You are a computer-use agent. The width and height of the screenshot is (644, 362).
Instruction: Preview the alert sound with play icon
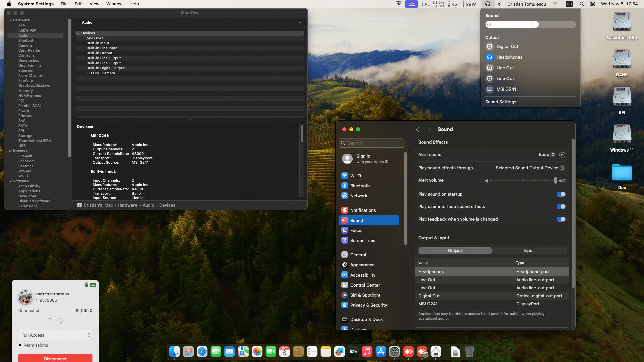tap(562, 155)
